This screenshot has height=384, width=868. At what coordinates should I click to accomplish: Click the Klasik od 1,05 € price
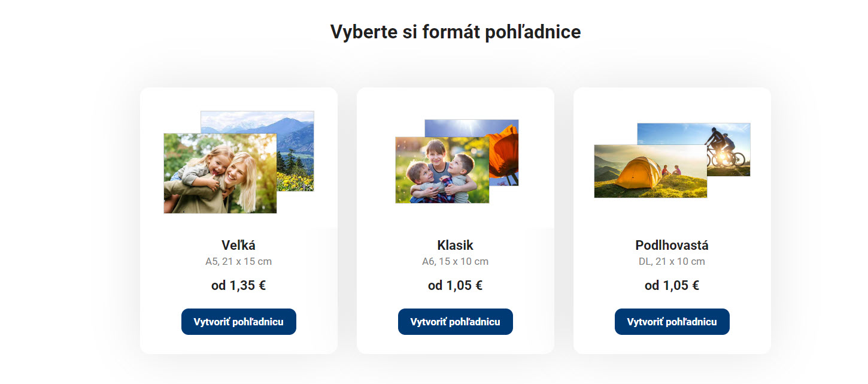point(455,286)
